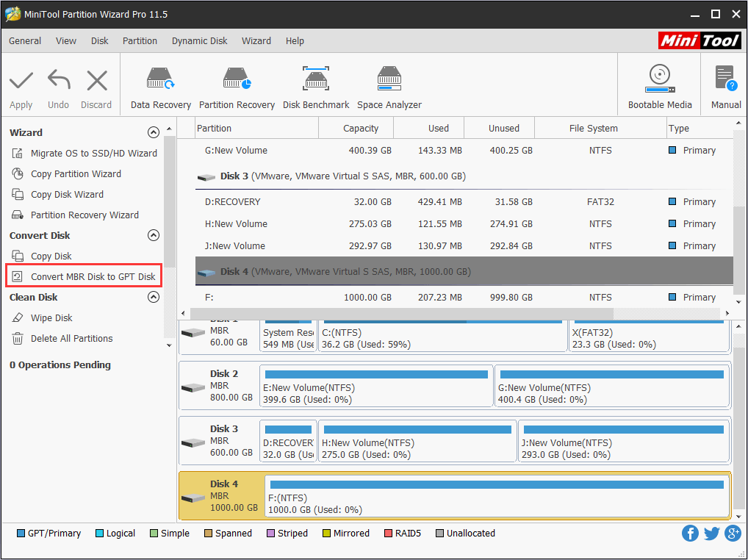Open the Help menu
The height and width of the screenshot is (560, 748).
(295, 41)
